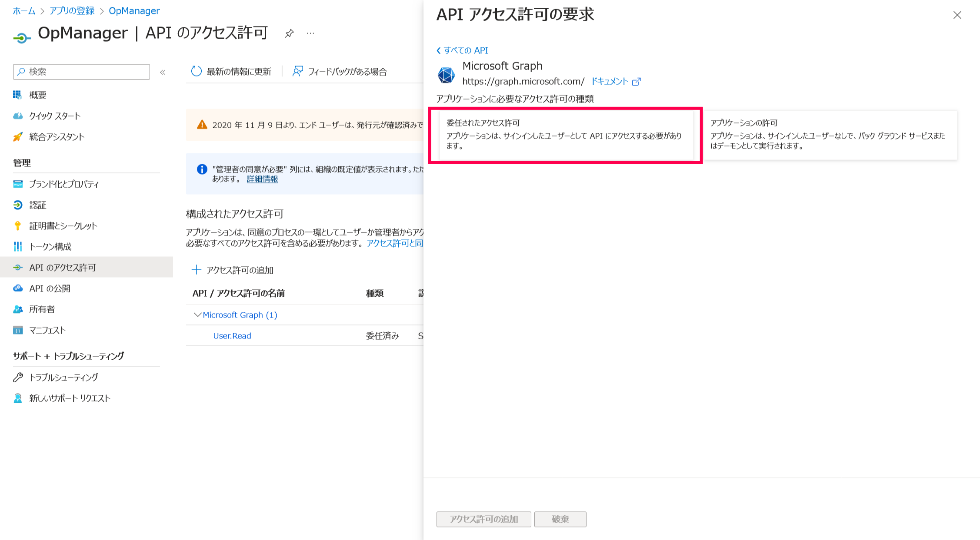This screenshot has width=980, height=540.
Task: Navigate to アプリの登録 in the breadcrumb
Action: click(72, 10)
